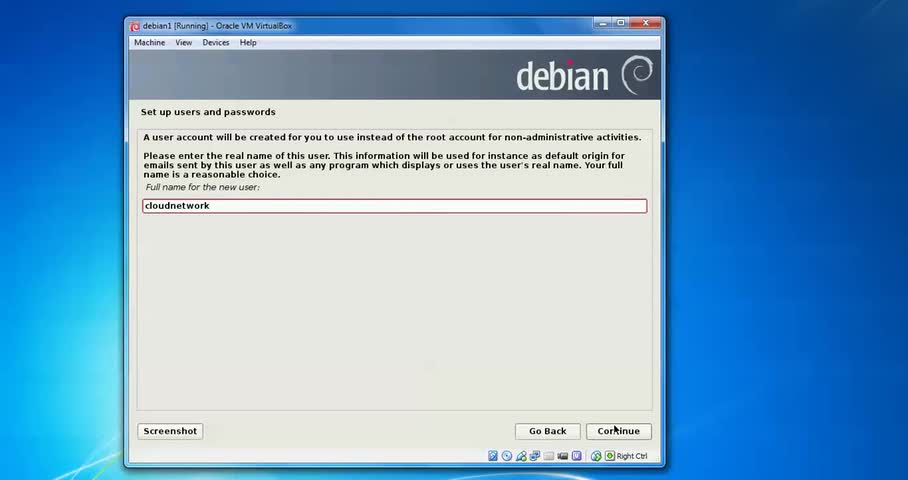Click the optical disc status icon
This screenshot has width=908, height=480.
pyautogui.click(x=507, y=456)
